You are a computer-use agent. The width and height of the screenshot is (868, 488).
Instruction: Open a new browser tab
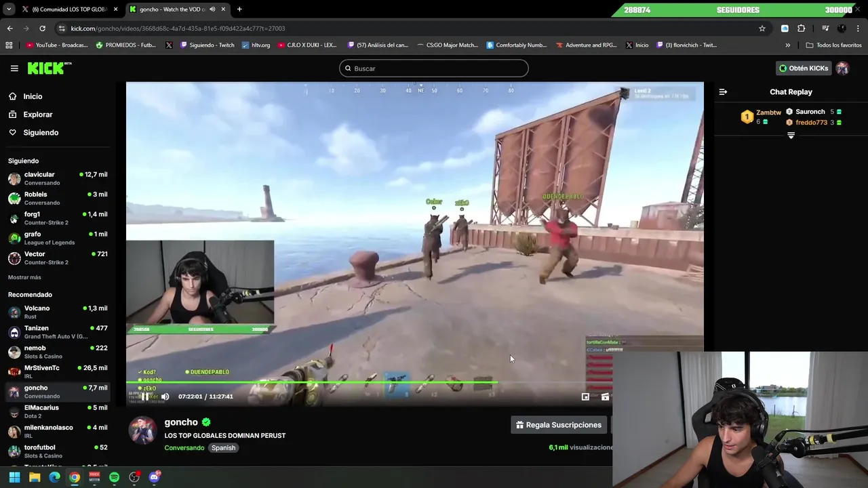[x=239, y=9]
